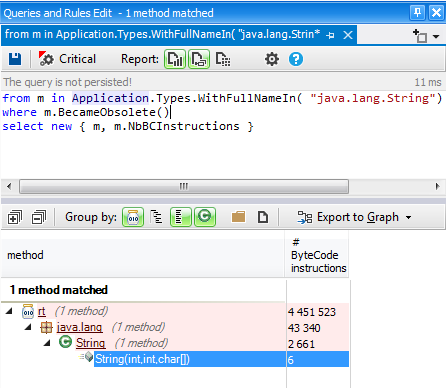This screenshot has width=446, height=388.
Task: Open the java.lang package link
Action: pyautogui.click(x=79, y=328)
